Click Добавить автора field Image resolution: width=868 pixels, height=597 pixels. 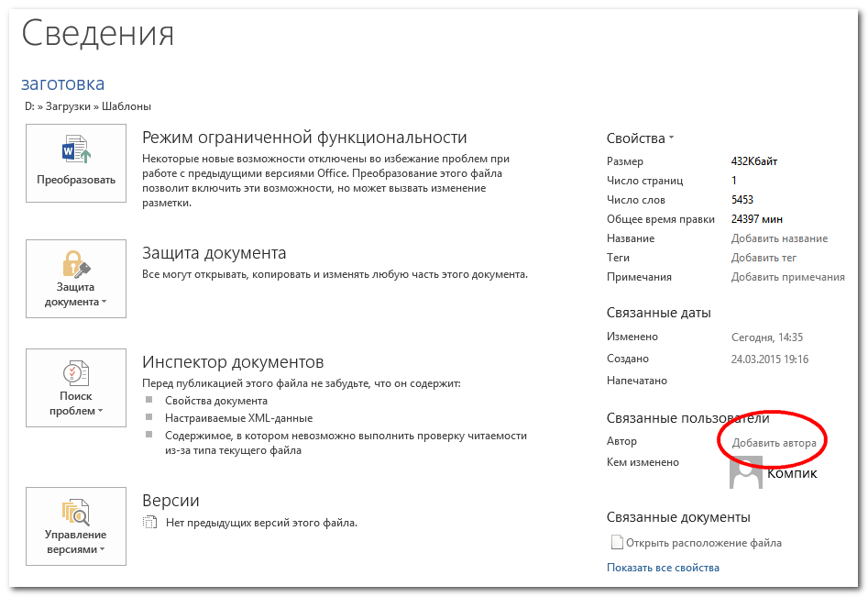coord(774,443)
